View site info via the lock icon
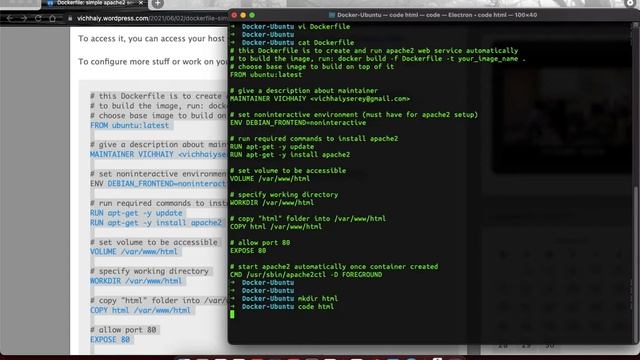The width and height of the screenshot is (640, 360). (70, 18)
